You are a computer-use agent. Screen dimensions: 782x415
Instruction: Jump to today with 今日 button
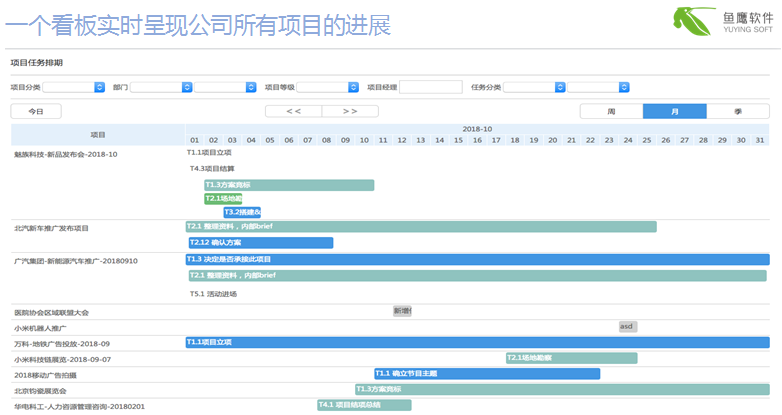click(36, 111)
